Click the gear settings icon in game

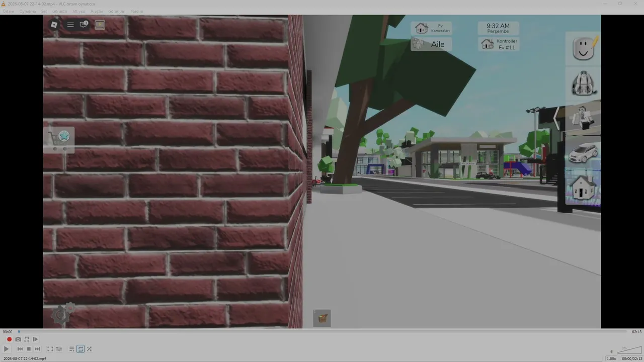(62, 314)
